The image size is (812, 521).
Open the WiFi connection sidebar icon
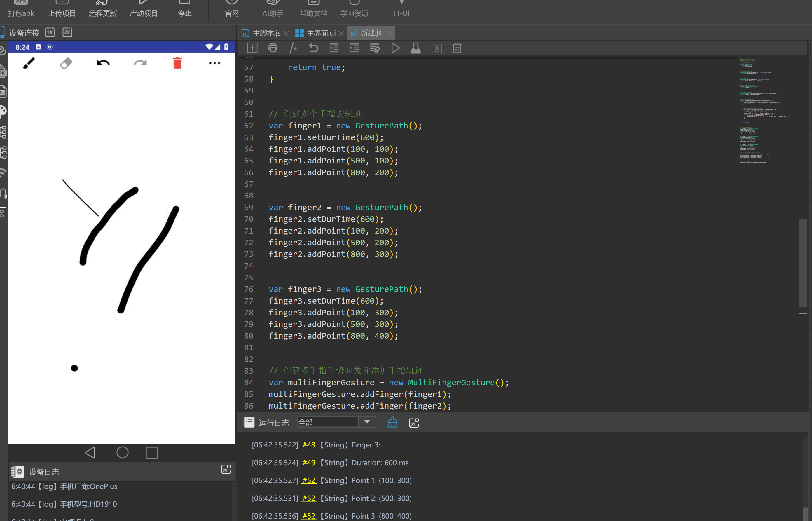pos(4,173)
